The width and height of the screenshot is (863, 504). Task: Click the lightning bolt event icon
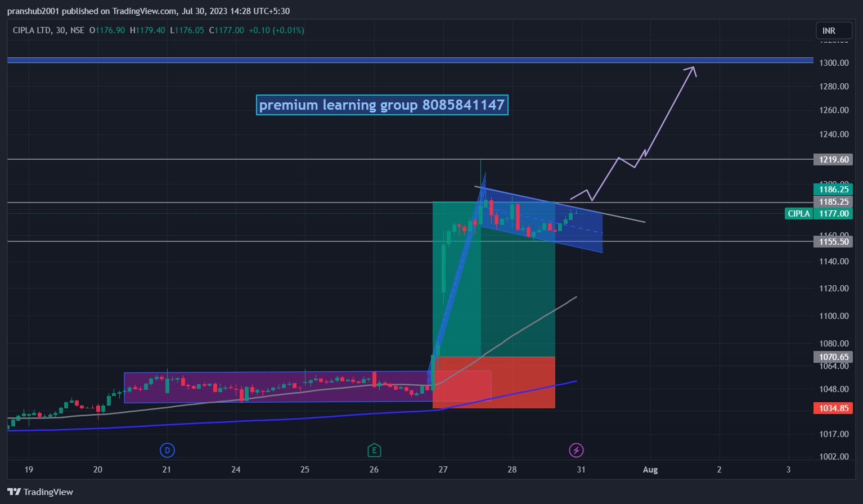pos(576,450)
